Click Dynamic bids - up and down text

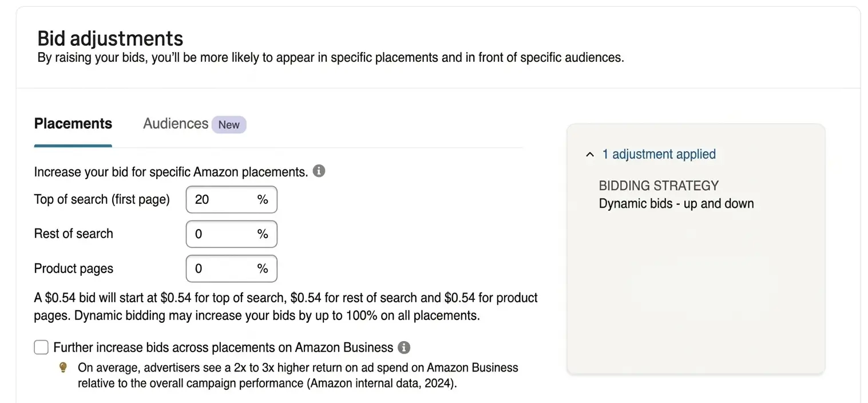pyautogui.click(x=676, y=203)
